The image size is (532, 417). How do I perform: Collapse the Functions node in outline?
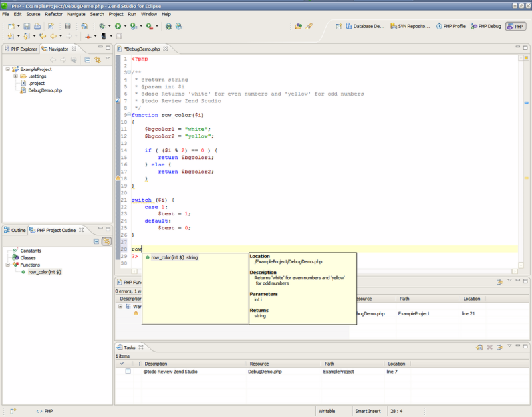[7, 265]
